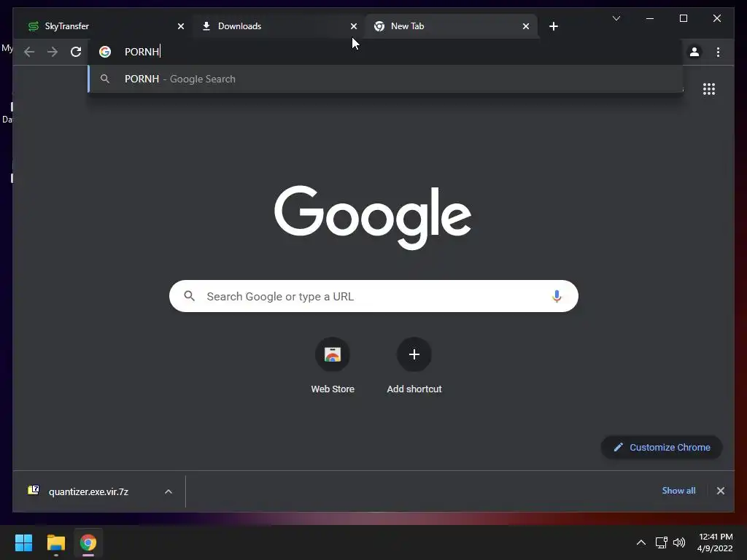Switch to the SkyTransfer tab
Viewport: 747px width, 560px height.
[x=105, y=26]
